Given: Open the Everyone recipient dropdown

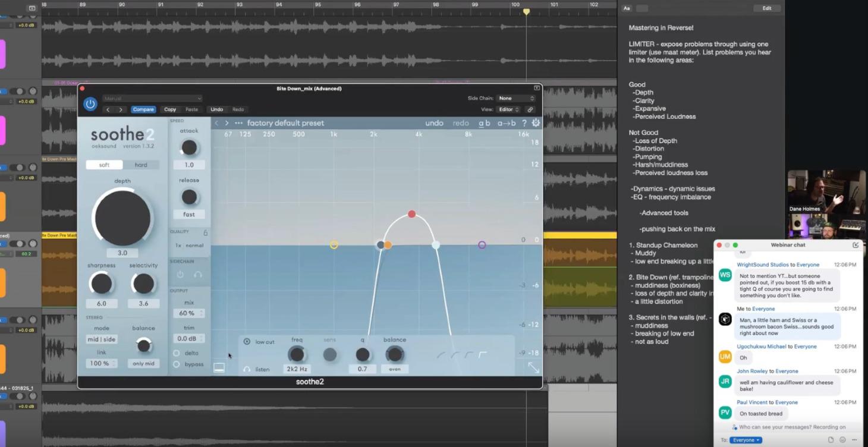Looking at the screenshot, I should [746, 440].
